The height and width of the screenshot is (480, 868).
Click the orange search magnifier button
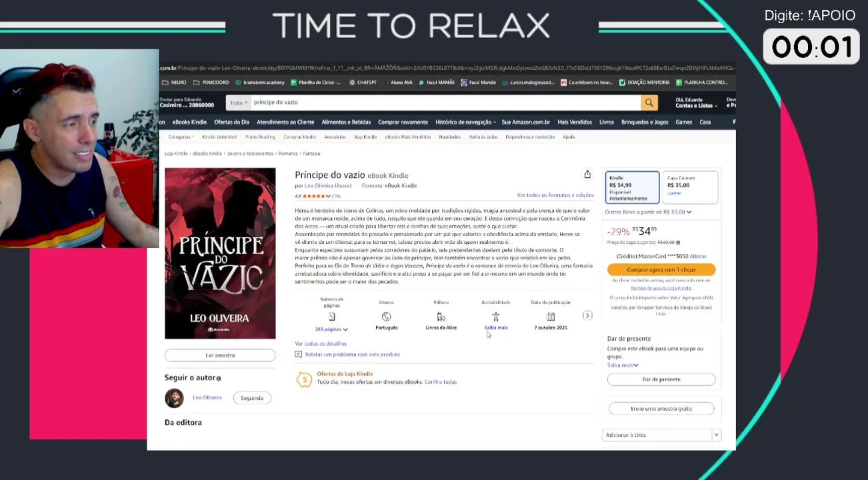[649, 103]
